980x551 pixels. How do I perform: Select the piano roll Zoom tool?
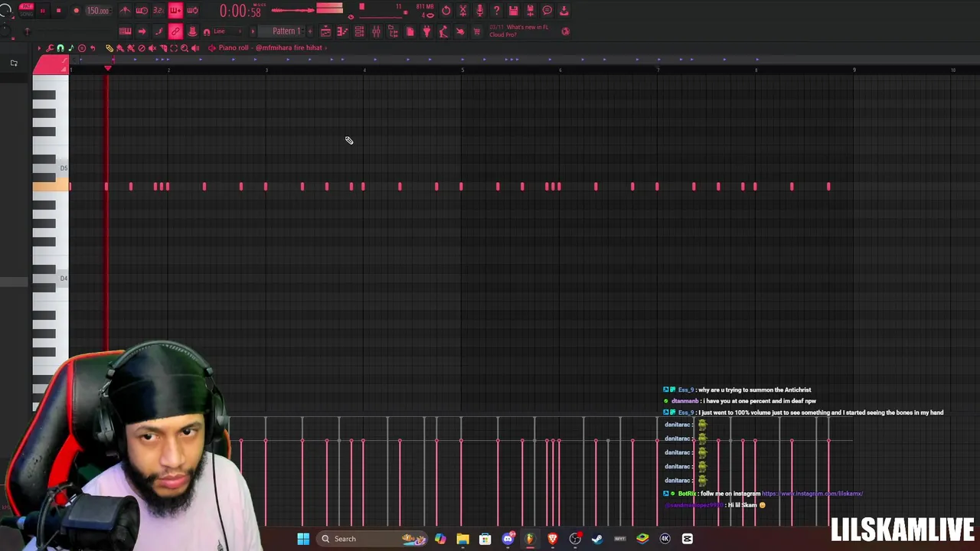[x=185, y=48]
